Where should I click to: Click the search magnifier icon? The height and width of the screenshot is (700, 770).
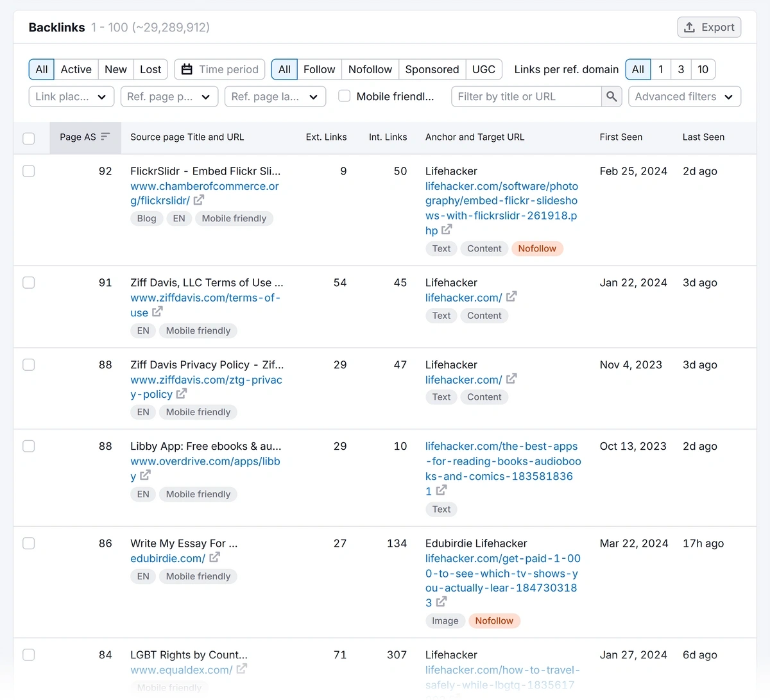(612, 97)
